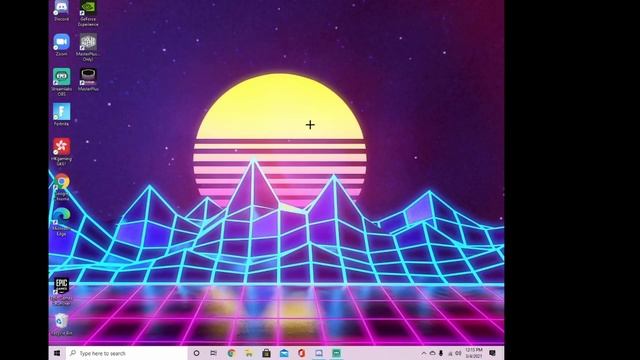Viewport: 640px width, 360px height.
Task: Open OneDrive cloud icon in the tray
Action: click(x=432, y=353)
